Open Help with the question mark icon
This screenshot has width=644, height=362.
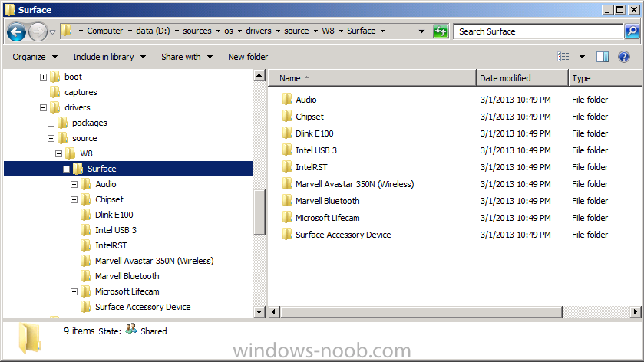click(624, 57)
